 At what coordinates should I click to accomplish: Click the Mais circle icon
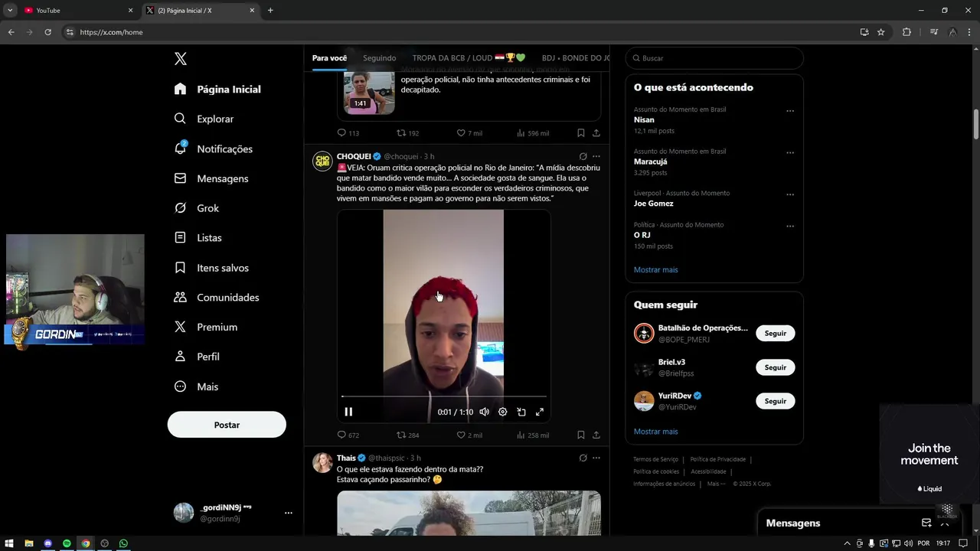pos(181,386)
